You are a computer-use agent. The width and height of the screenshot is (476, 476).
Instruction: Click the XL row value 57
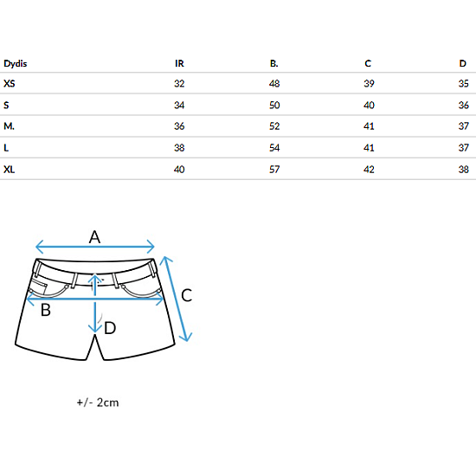pos(274,170)
